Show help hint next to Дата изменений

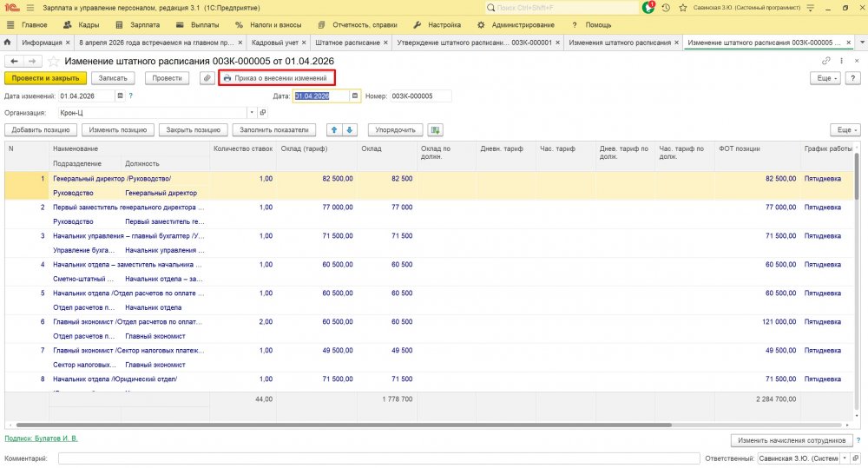(x=131, y=96)
